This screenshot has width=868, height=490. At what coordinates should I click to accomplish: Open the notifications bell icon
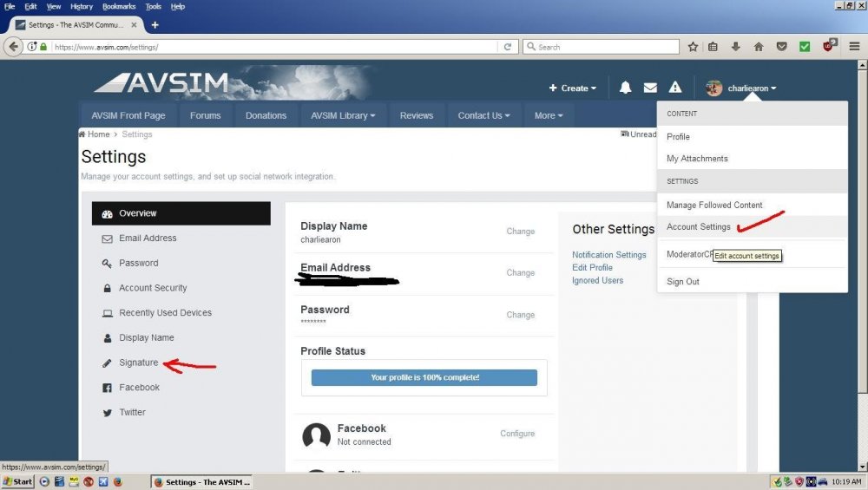[x=625, y=88]
